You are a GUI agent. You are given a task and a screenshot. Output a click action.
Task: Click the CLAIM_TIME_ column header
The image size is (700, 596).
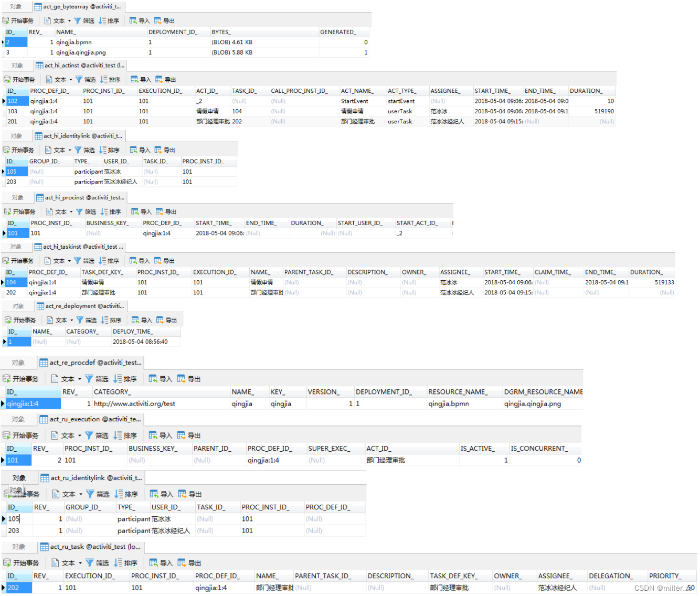[558, 272]
